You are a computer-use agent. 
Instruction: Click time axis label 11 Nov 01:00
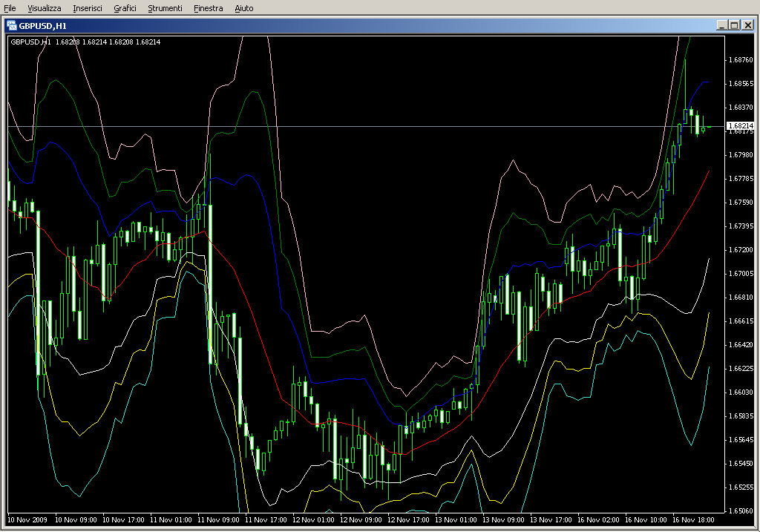pos(171,520)
